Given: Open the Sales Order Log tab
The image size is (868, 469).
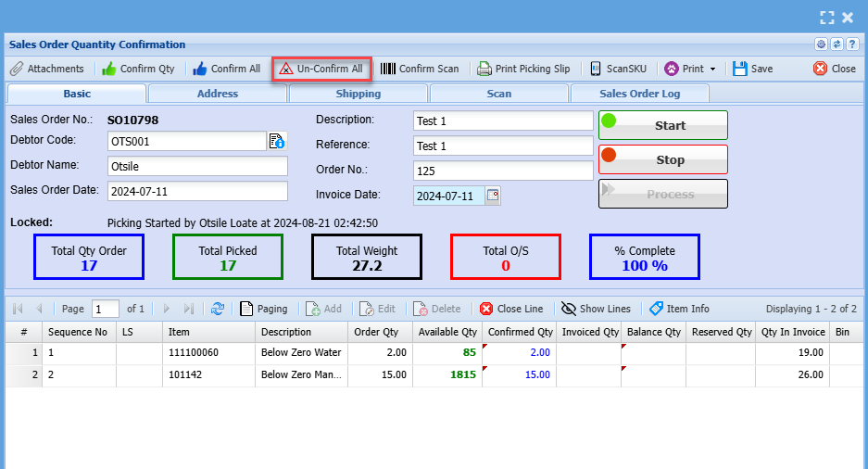Looking at the screenshot, I should (x=640, y=94).
